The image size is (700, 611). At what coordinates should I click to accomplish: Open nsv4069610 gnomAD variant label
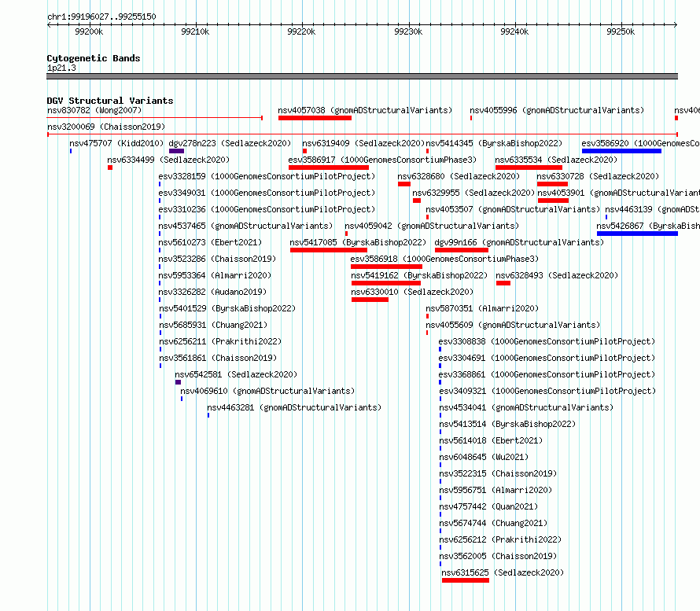[x=267, y=391]
